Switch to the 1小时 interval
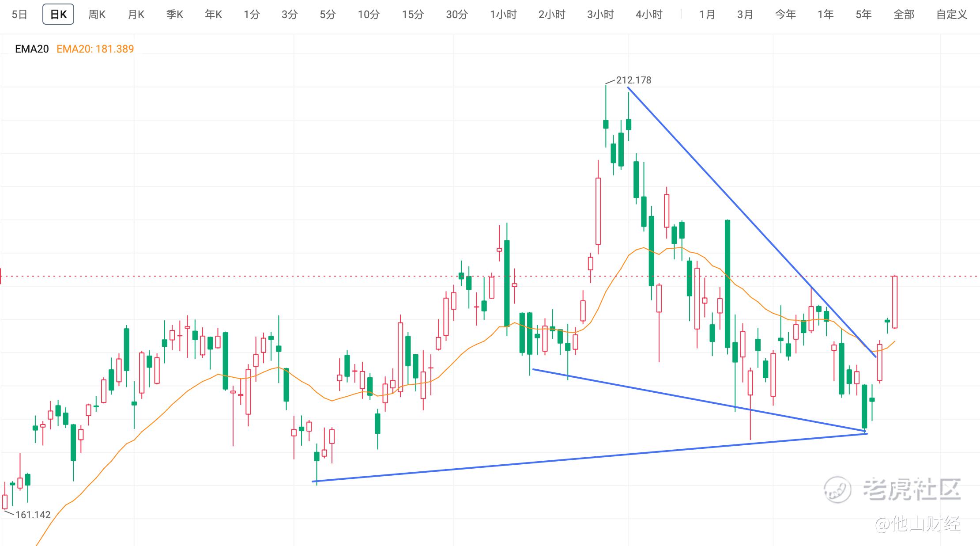Viewport: 980px width, 546px height. tap(503, 15)
